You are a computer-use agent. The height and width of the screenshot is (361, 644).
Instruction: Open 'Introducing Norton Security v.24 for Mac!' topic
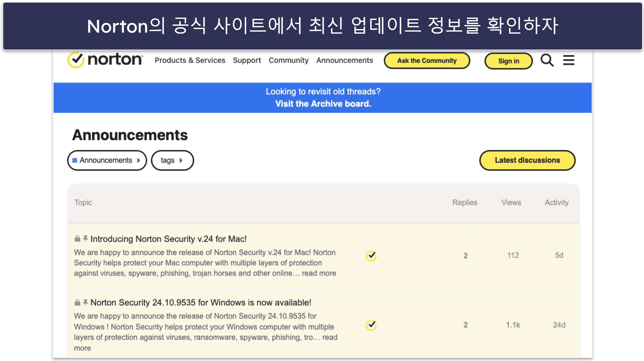click(168, 239)
